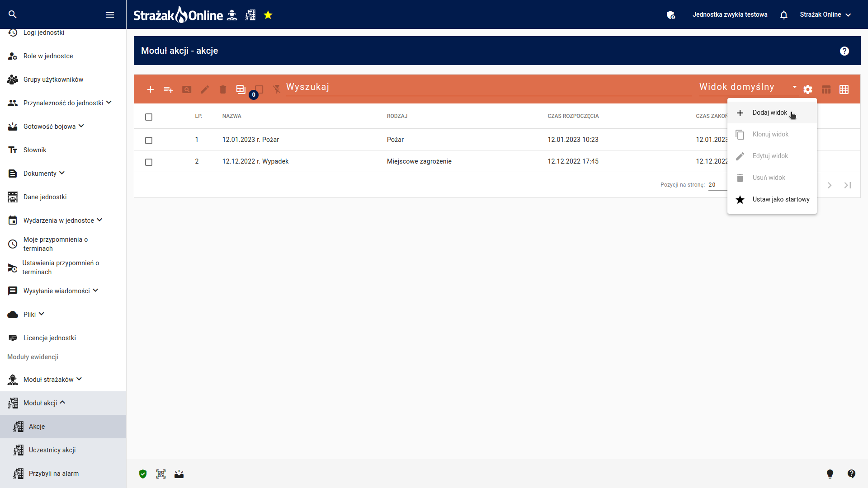The width and height of the screenshot is (868, 488).
Task: Go to next page arrow
Action: pyautogui.click(x=830, y=185)
